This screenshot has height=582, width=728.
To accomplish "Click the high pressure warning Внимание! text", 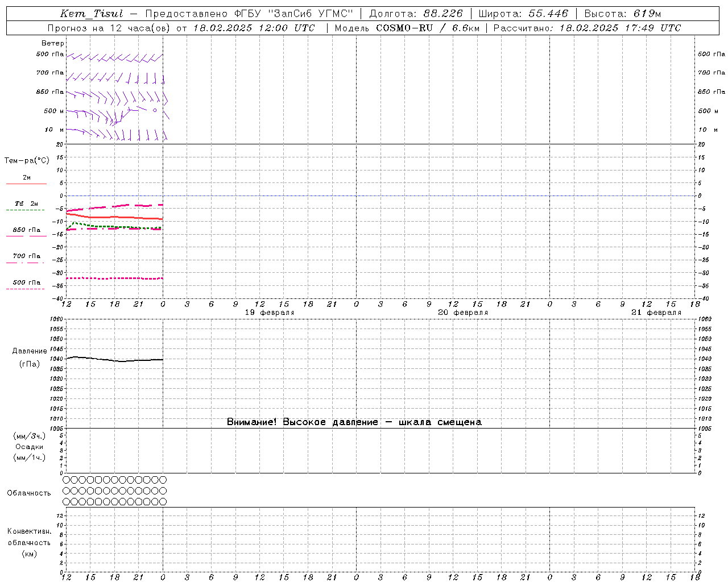I will (354, 422).
